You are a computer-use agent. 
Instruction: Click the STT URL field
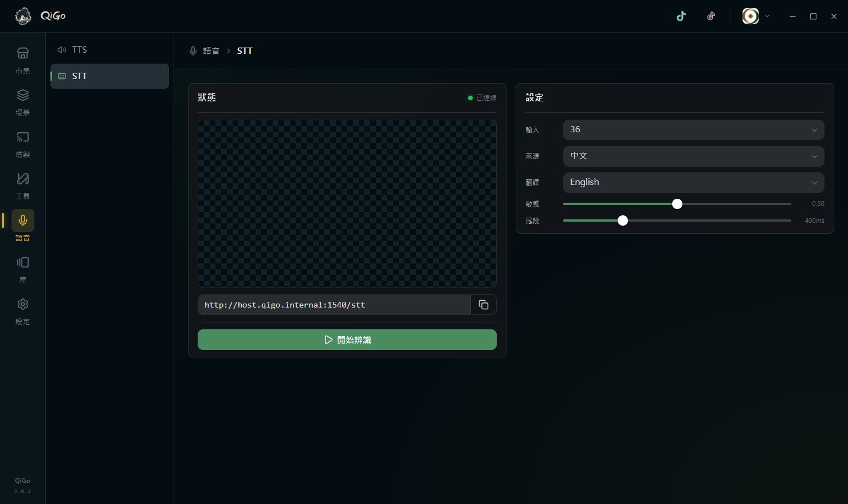click(x=334, y=305)
